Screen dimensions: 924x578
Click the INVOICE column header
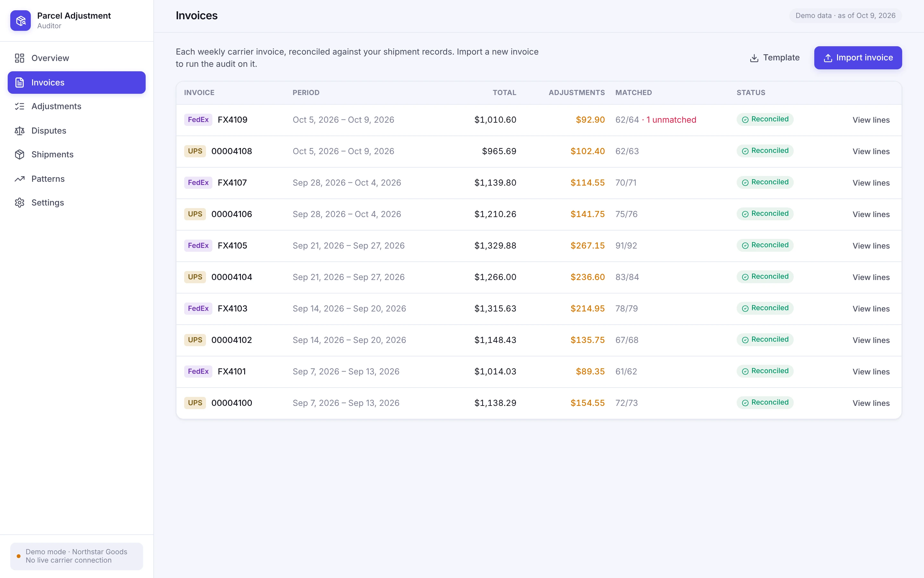click(199, 92)
